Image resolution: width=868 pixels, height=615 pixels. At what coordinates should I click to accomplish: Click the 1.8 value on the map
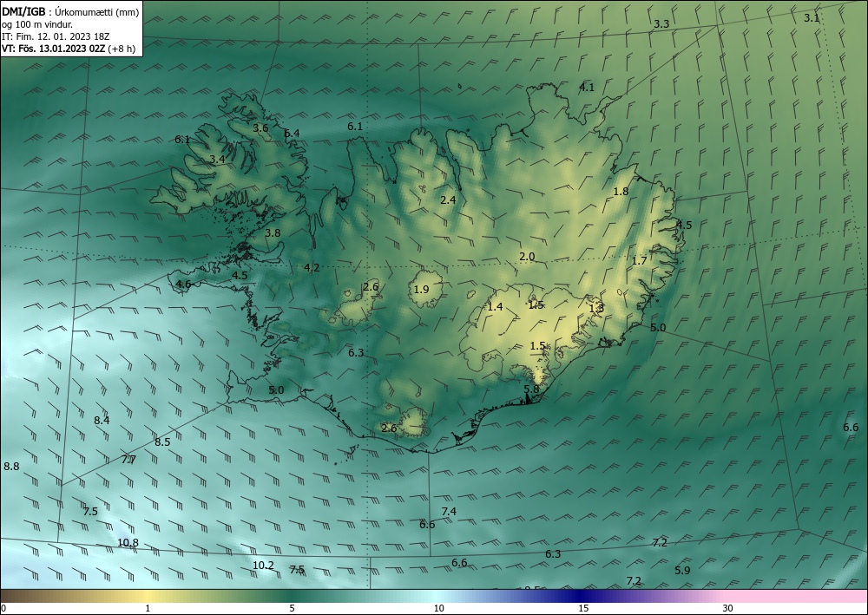pos(621,191)
